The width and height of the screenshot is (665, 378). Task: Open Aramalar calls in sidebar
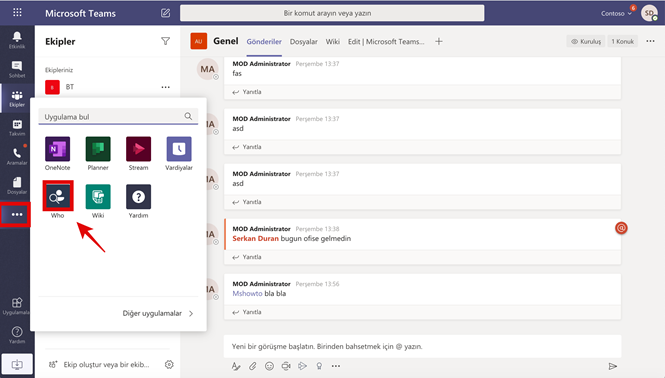tap(17, 156)
